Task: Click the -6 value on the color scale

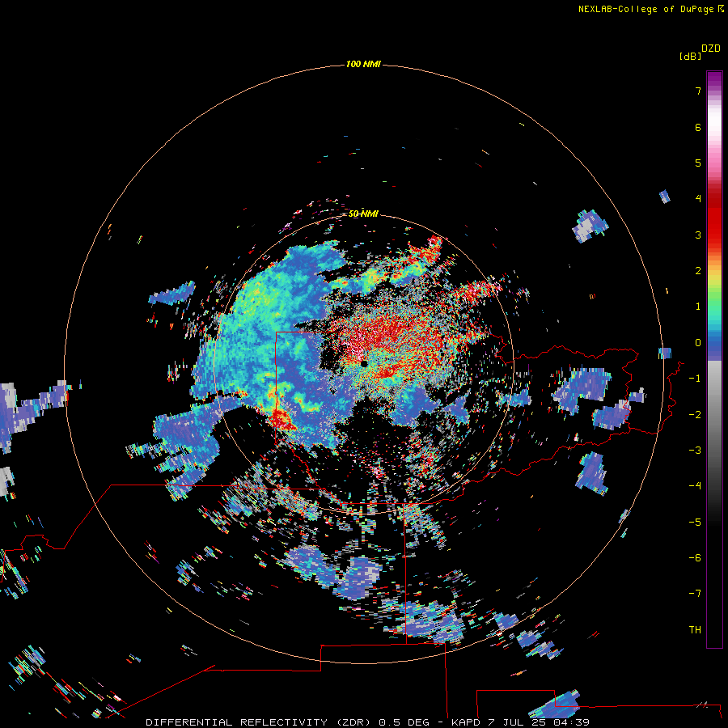Action: pos(695,558)
